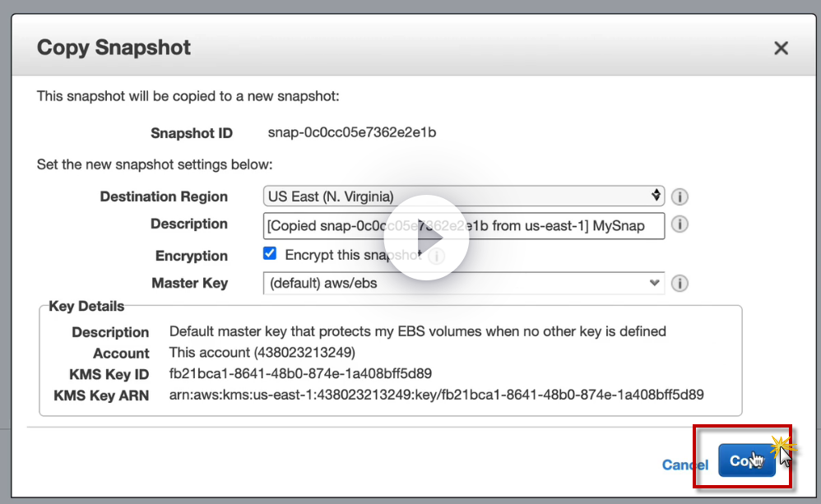The image size is (821, 504).
Task: Click the info icon next to Description field
Action: tap(680, 224)
